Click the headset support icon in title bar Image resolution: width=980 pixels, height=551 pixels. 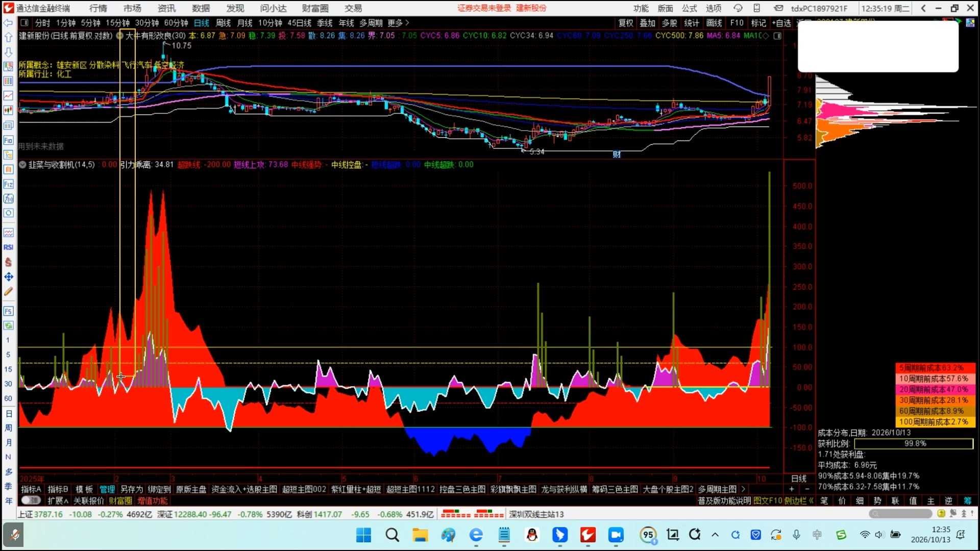(738, 8)
